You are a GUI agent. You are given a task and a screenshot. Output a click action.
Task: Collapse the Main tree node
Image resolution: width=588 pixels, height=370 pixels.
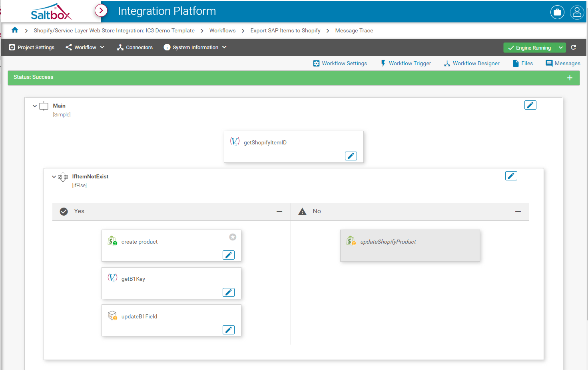[x=35, y=106]
